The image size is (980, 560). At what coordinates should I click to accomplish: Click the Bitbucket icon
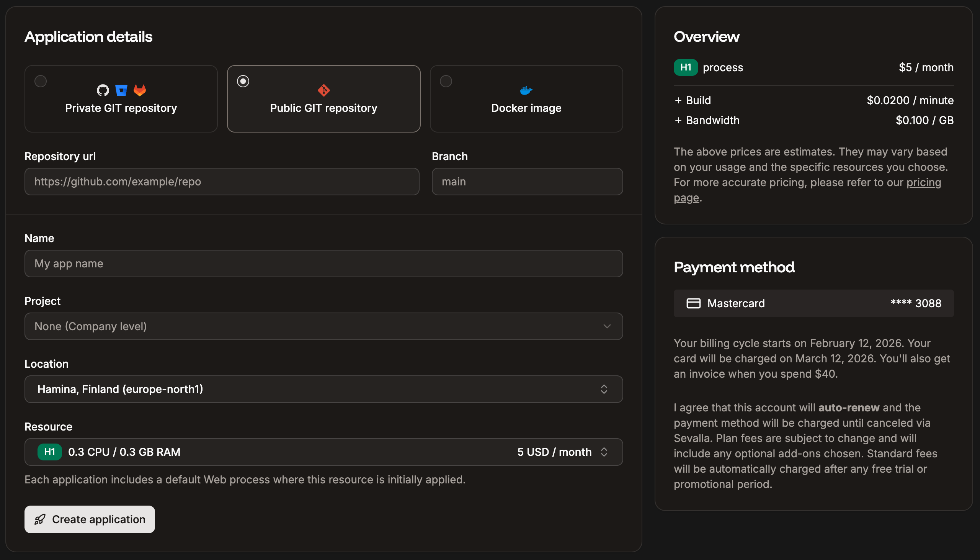click(121, 90)
